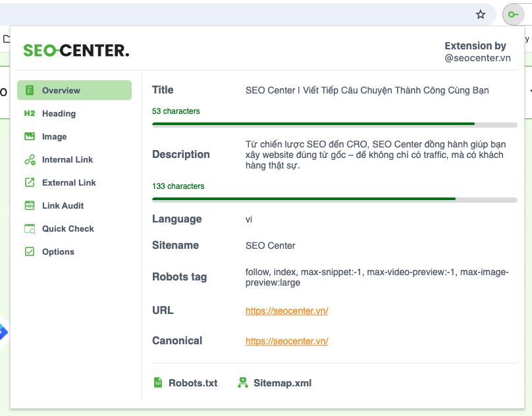
Task: Bookmark page with star icon
Action: (x=481, y=14)
